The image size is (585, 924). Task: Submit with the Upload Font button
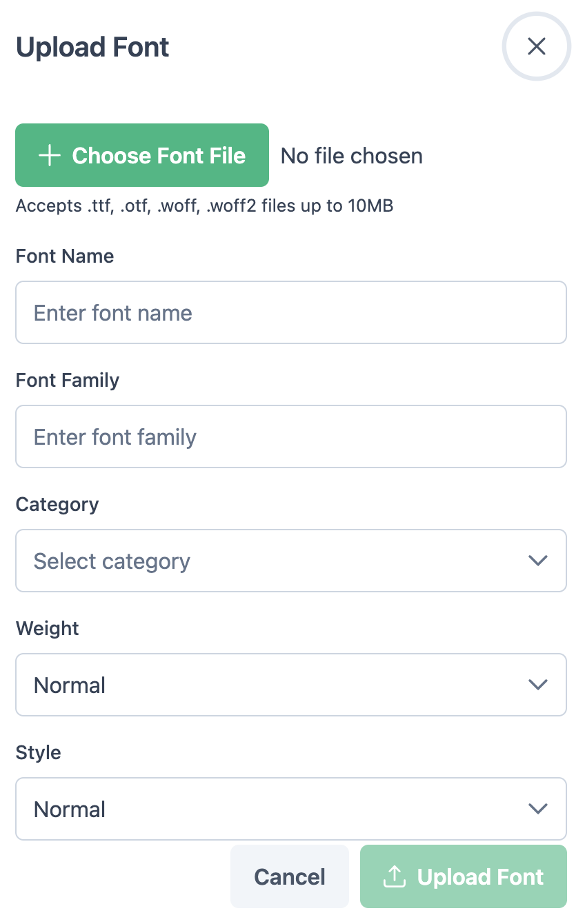(x=480, y=876)
